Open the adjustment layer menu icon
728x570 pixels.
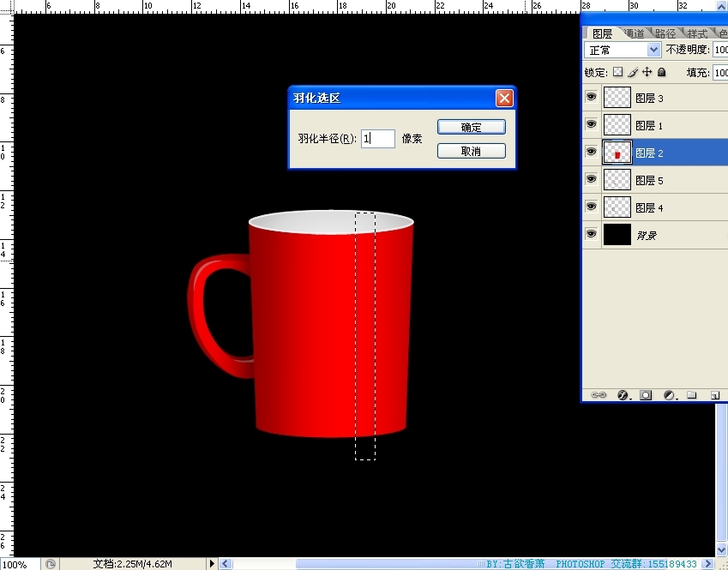point(669,395)
